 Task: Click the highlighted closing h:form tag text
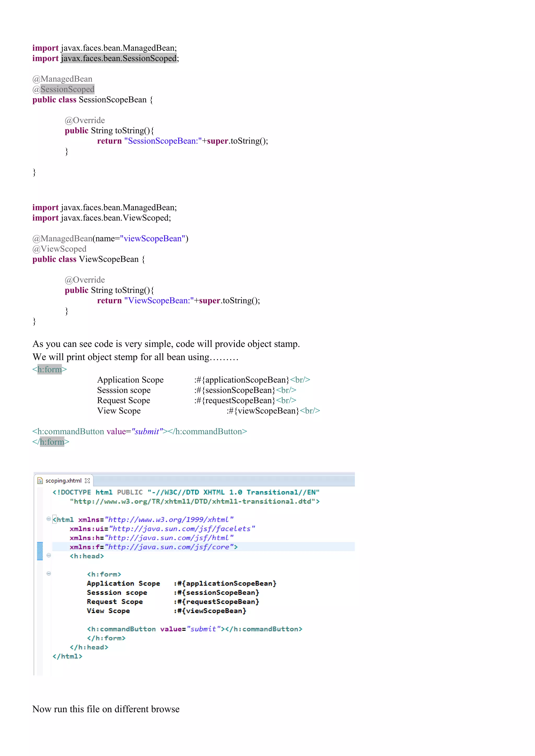pos(52,442)
